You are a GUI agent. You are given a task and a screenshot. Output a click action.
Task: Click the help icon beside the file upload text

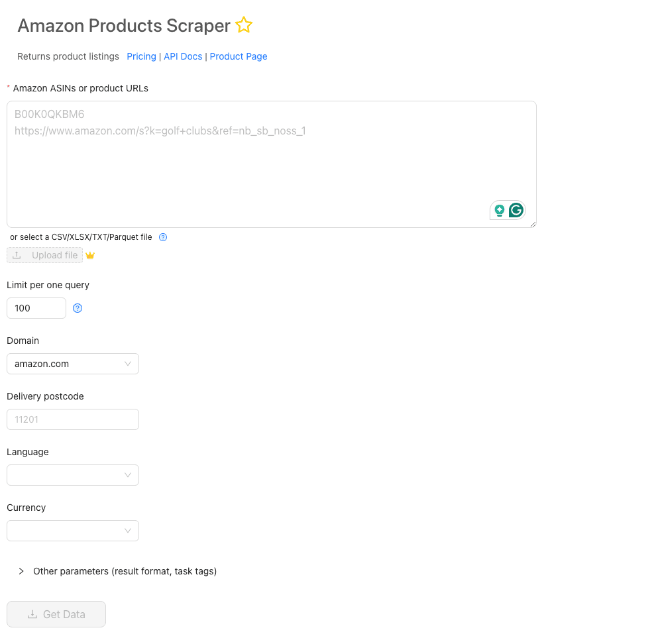[162, 237]
